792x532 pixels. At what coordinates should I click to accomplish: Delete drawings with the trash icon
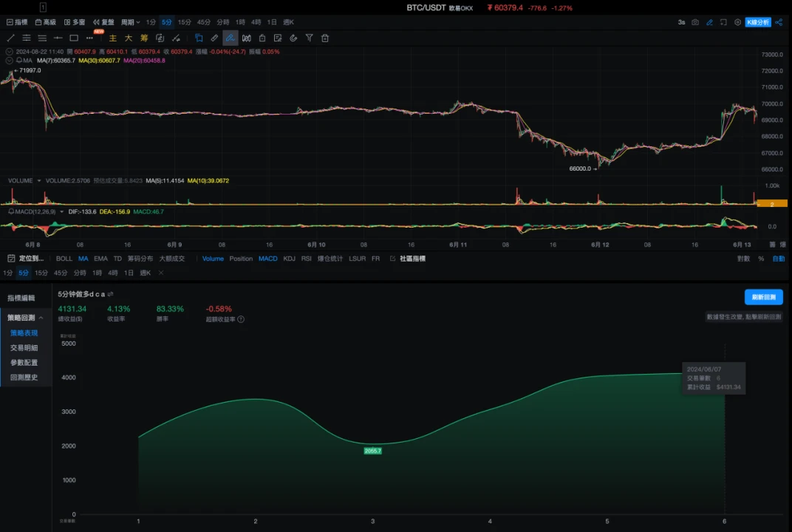click(325, 38)
